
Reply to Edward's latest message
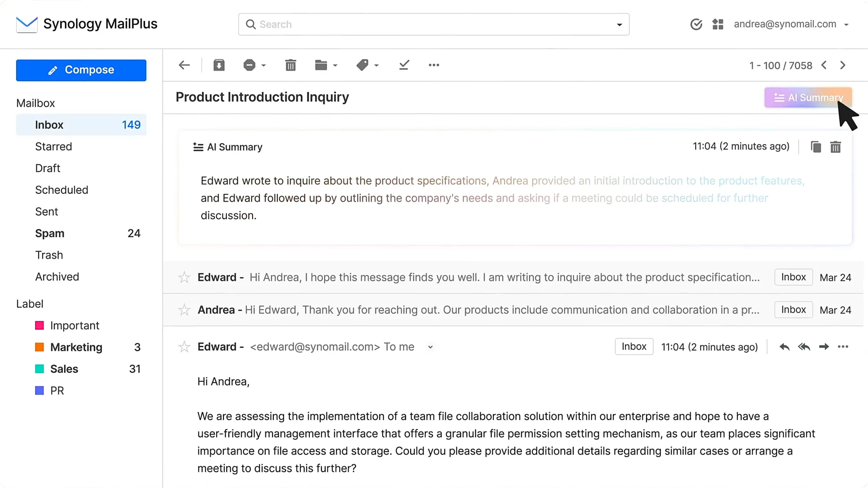pos(784,347)
